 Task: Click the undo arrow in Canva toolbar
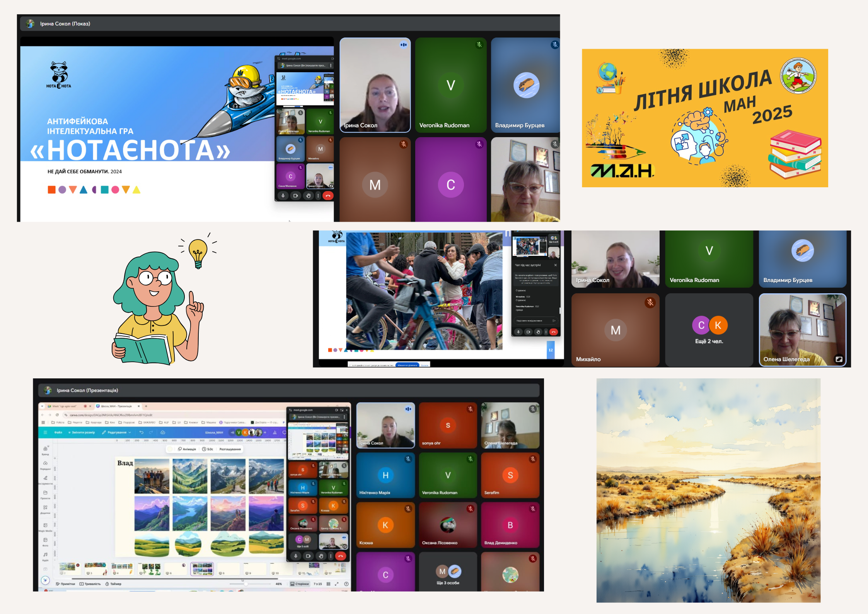(x=142, y=432)
